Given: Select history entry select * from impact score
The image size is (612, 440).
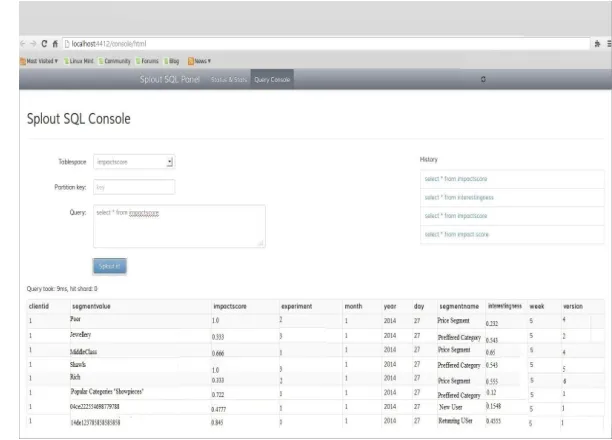Looking at the screenshot, I should [512, 234].
